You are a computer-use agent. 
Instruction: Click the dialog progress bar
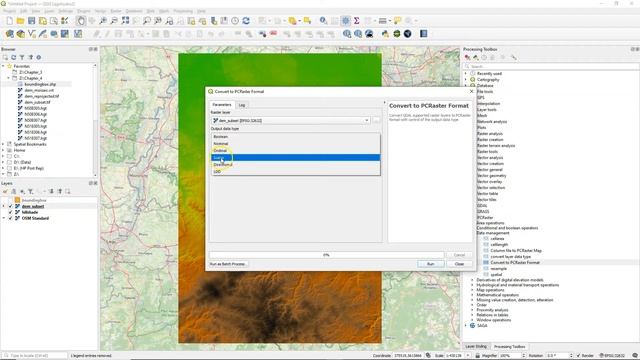[327, 255]
